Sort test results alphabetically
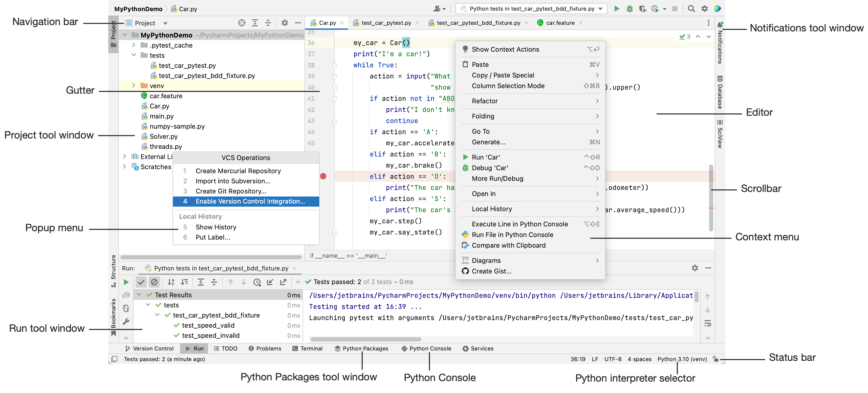The width and height of the screenshot is (868, 393). pos(171,282)
